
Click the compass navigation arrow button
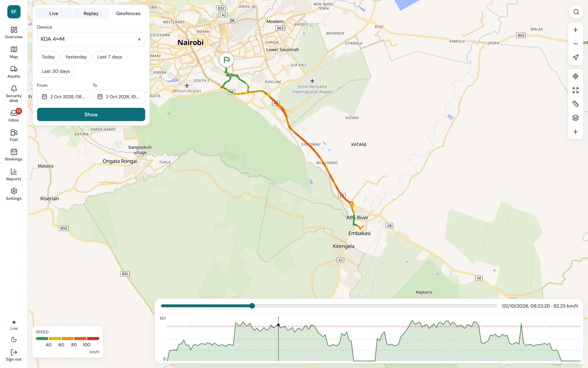576,57
